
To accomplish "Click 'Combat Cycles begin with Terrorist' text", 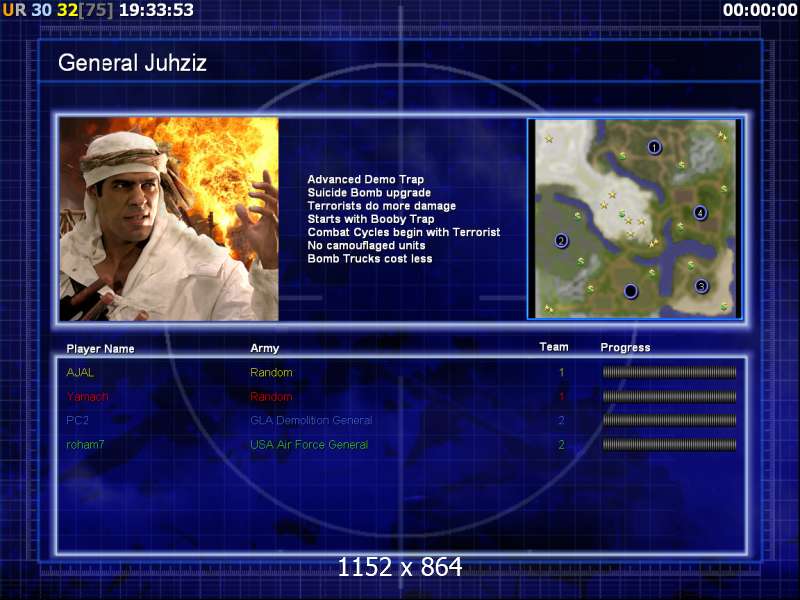I will pos(404,232).
